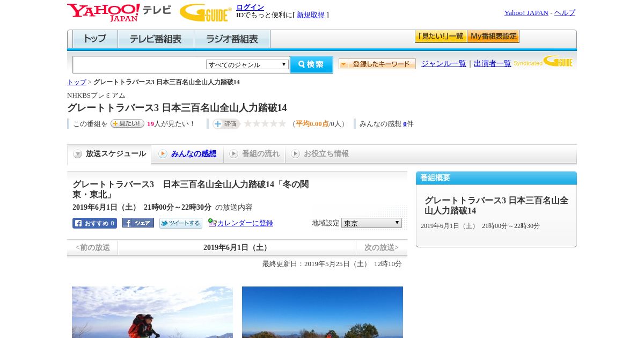Go to the トップ navigation tab

click(x=95, y=39)
